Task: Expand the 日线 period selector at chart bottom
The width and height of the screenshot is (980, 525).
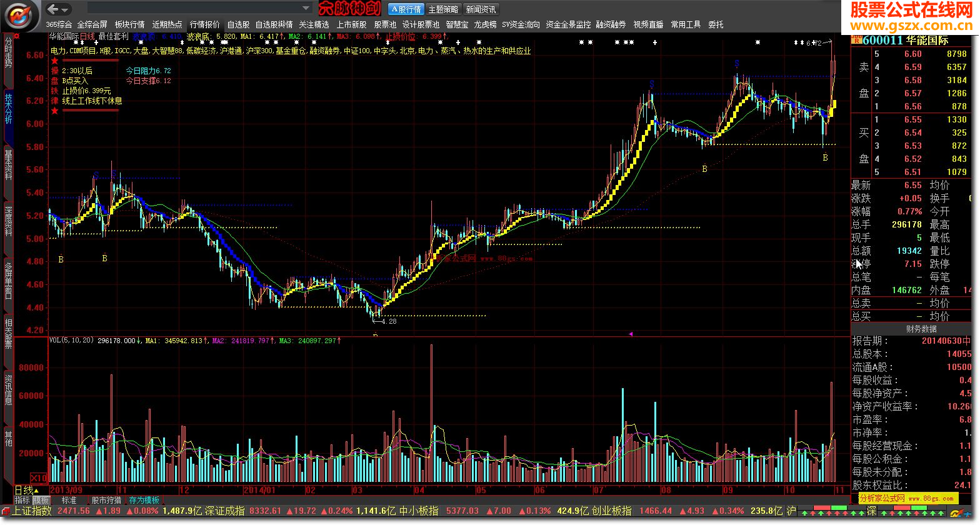Action: coord(27,490)
